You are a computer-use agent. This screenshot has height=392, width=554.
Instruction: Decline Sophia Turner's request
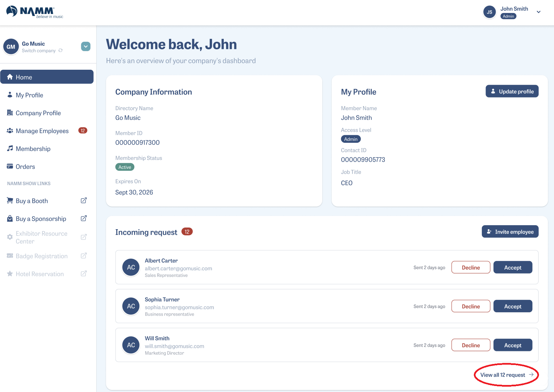pos(471,306)
